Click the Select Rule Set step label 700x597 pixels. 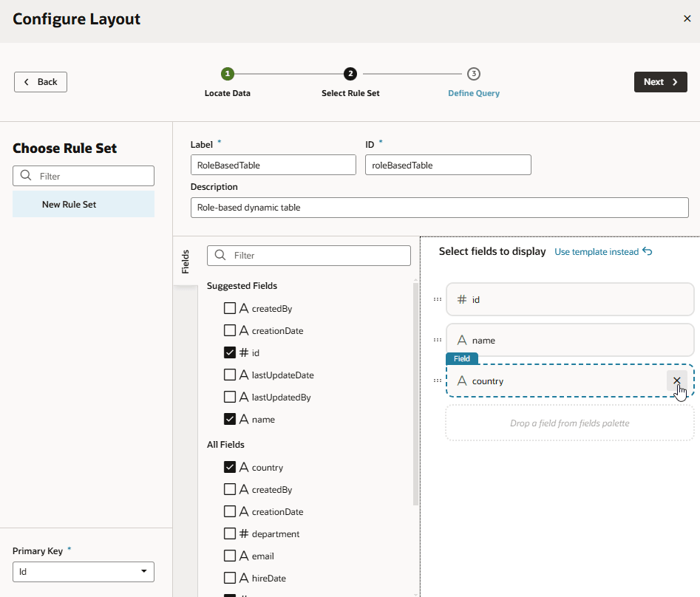pos(350,93)
